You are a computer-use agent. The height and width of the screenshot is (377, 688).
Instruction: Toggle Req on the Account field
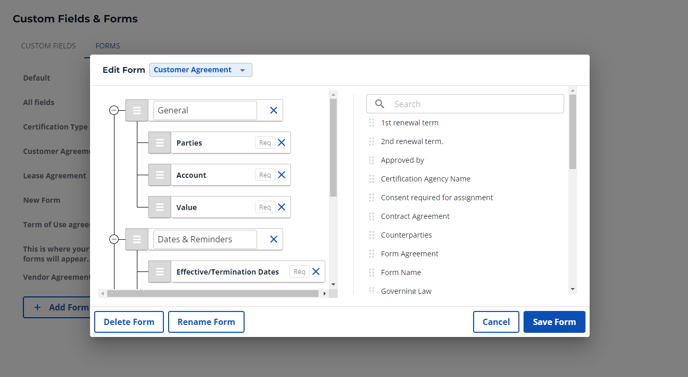[x=265, y=175]
